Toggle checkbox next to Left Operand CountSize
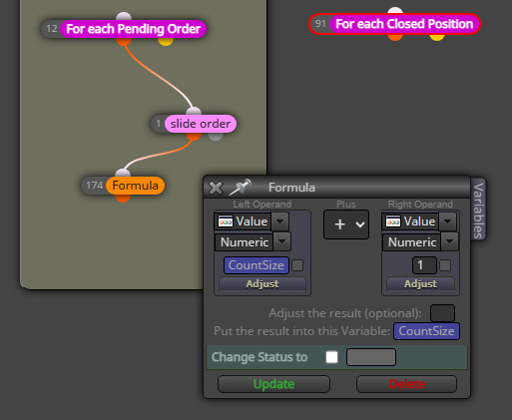 297,265
